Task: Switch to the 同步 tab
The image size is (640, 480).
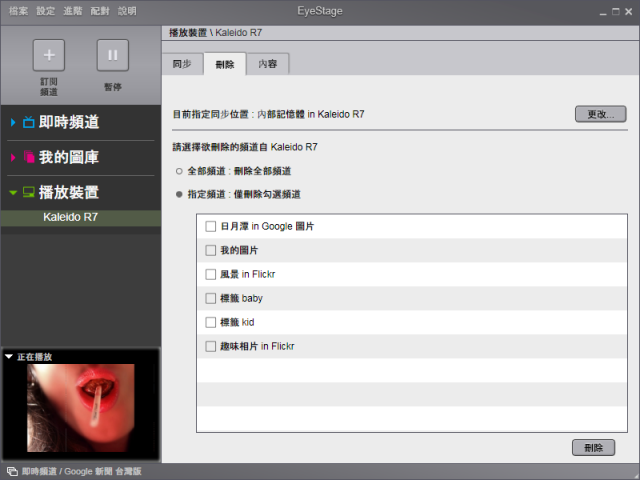Action: [x=182, y=64]
